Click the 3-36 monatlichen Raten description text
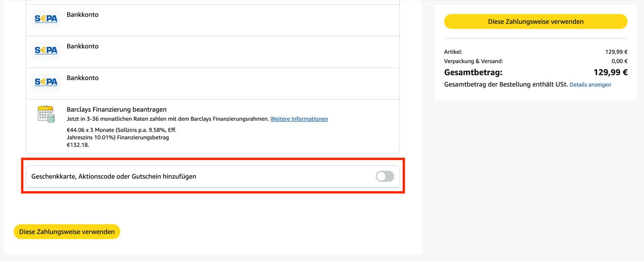This screenshot has width=644, height=261. (x=167, y=119)
